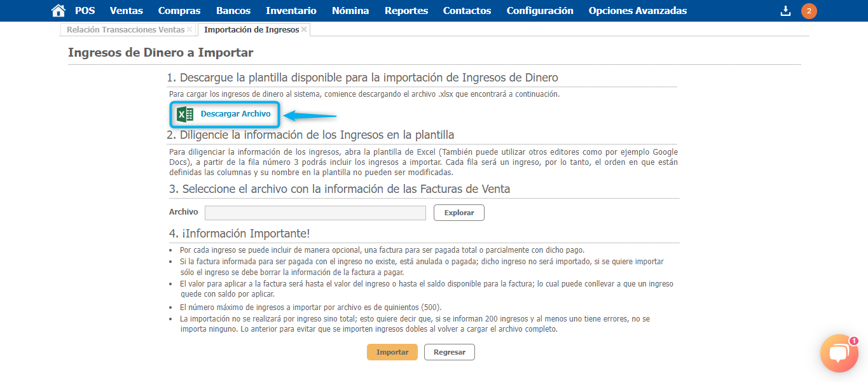Expand the Inventario menu
This screenshot has height=382, width=868.
coord(291,11)
